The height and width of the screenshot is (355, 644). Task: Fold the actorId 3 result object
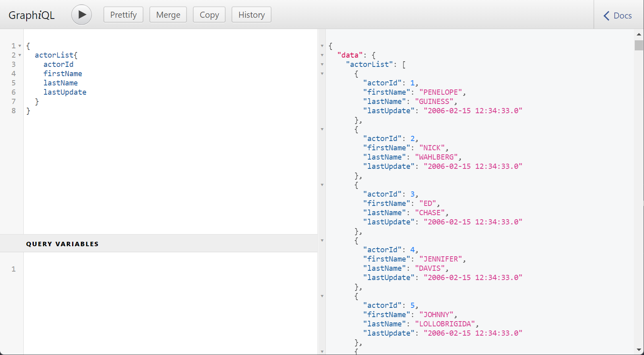pos(322,185)
